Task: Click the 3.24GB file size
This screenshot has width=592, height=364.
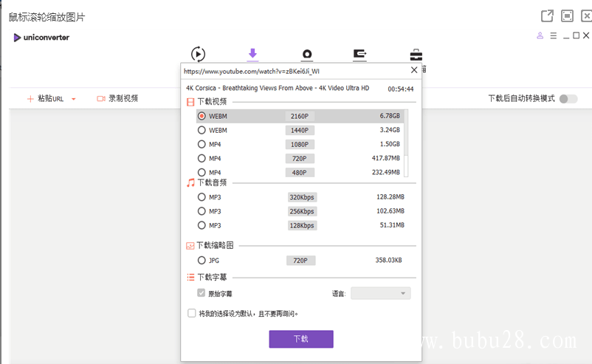Action: [x=390, y=130]
